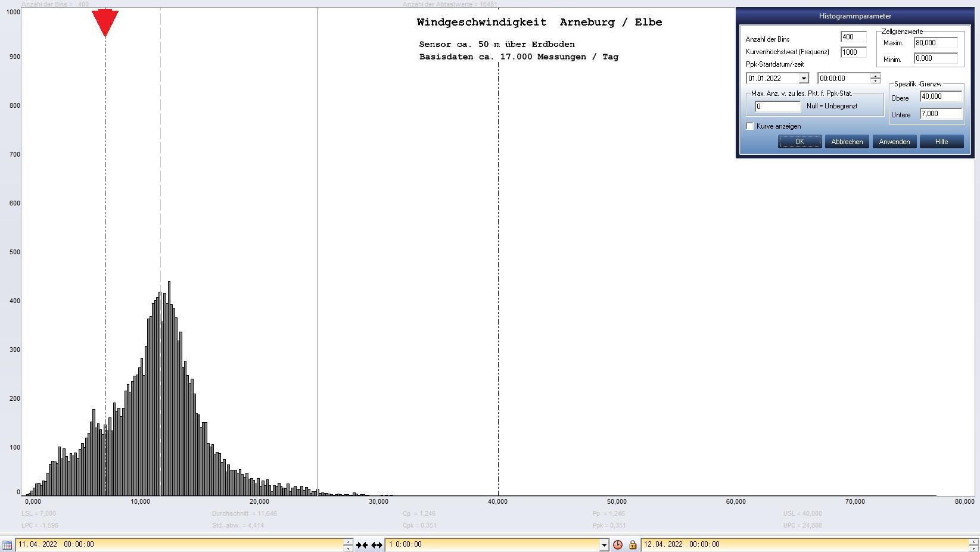Click the Abbrechen button

[x=847, y=142]
